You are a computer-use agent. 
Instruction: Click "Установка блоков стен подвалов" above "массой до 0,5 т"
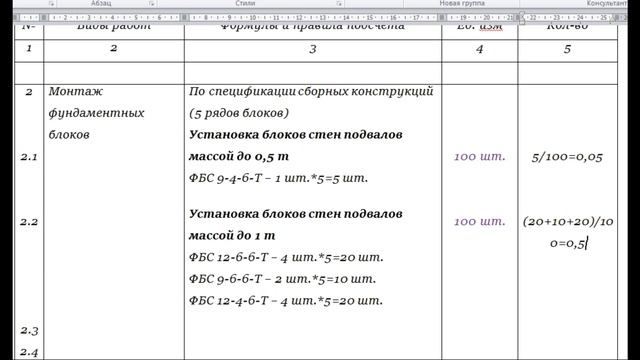tap(296, 135)
